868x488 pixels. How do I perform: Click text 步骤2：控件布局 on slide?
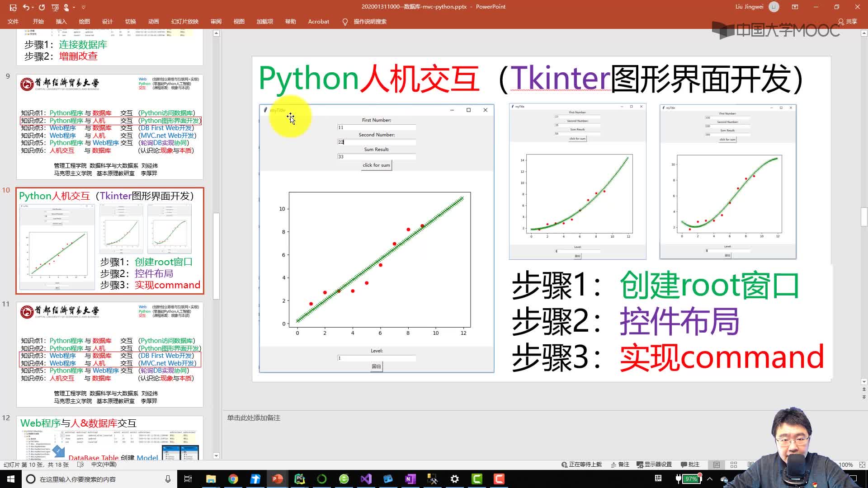click(x=626, y=321)
